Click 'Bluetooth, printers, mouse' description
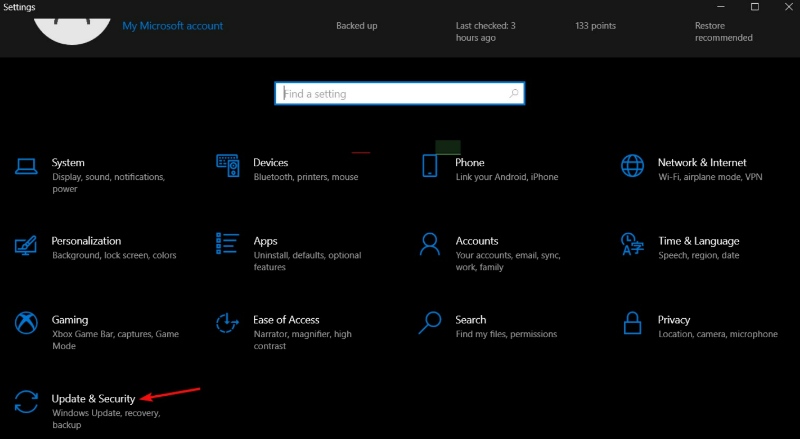Image resolution: width=800 pixels, height=439 pixels. coord(306,177)
